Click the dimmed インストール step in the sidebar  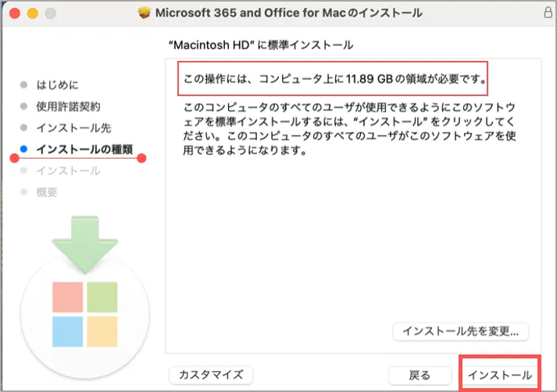[x=68, y=171]
